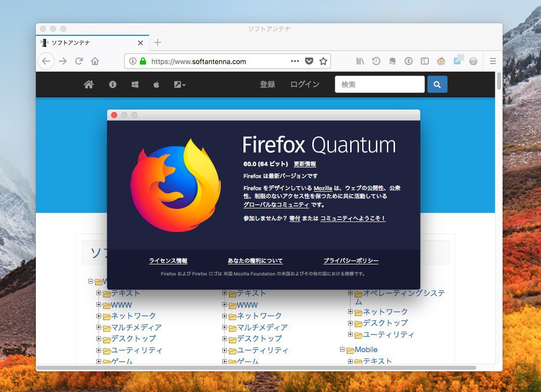
Task: Reload the current page
Action: coord(79,61)
